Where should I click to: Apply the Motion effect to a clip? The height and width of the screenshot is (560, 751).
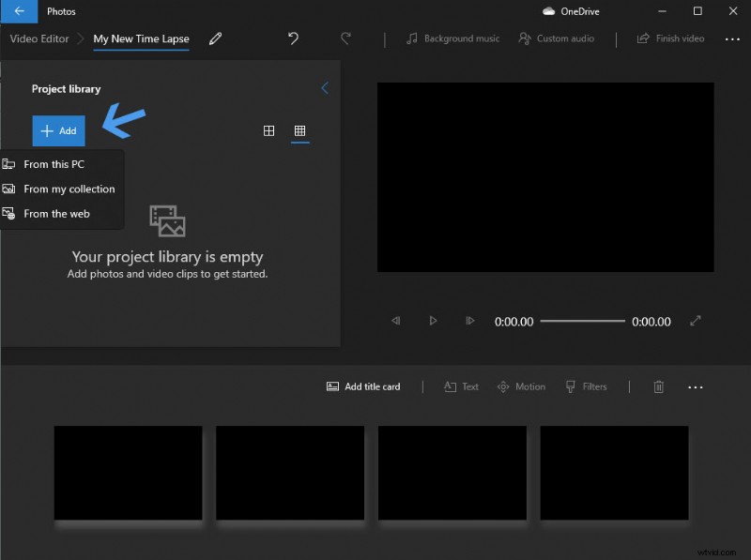[x=521, y=386]
